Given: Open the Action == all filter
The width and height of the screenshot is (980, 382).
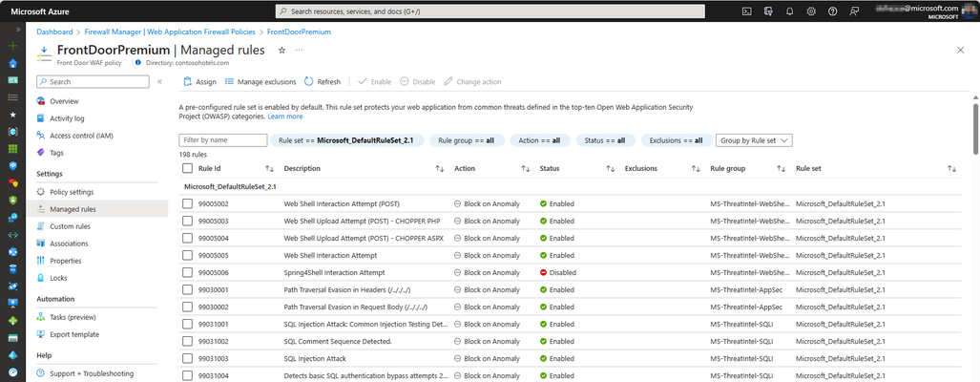Looking at the screenshot, I should pos(539,140).
